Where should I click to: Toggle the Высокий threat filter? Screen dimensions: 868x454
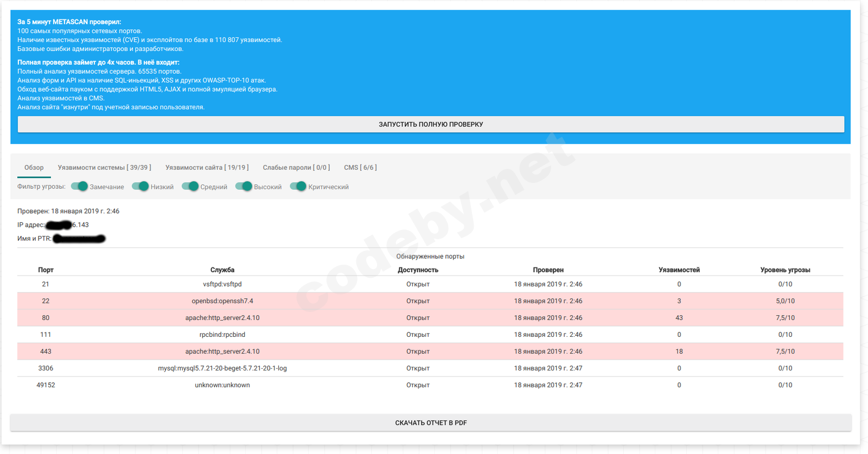pyautogui.click(x=244, y=187)
